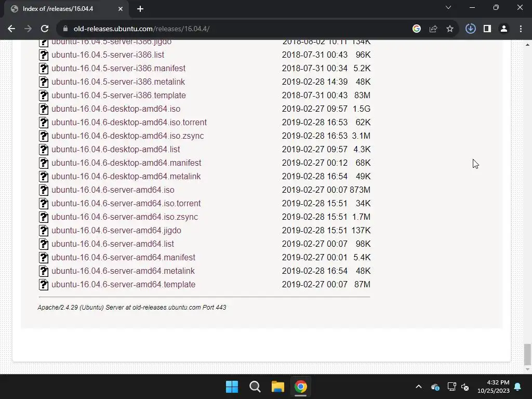Open the Windows Start menu
The height and width of the screenshot is (399, 532).
point(232,387)
